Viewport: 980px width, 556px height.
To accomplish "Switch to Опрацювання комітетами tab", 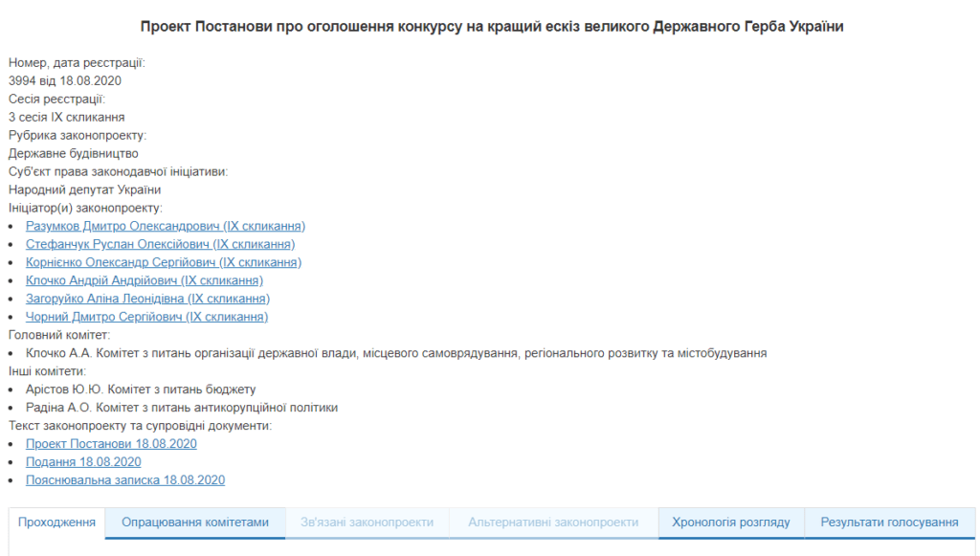I will click(195, 523).
